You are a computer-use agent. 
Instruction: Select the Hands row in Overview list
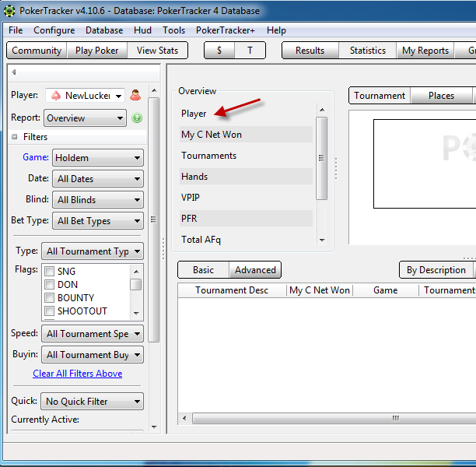click(246, 177)
